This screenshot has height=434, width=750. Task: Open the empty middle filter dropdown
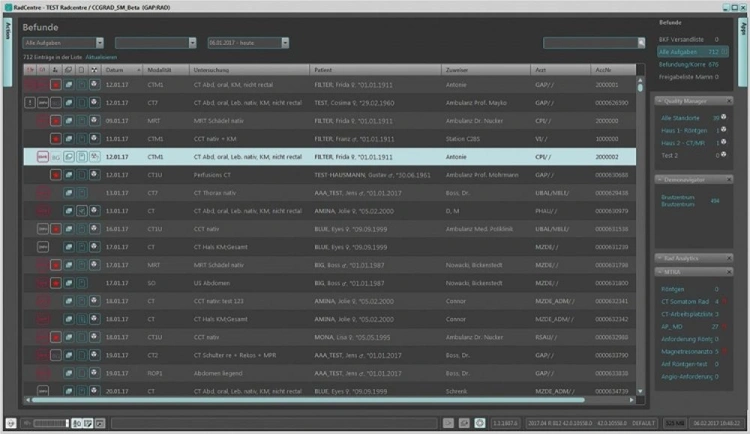point(155,43)
